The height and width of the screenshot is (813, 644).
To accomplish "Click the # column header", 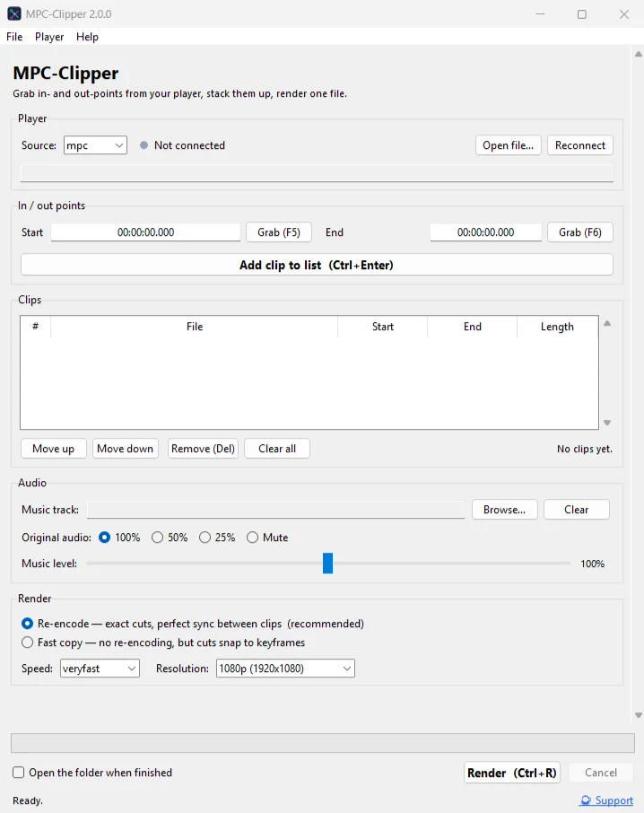I will click(35, 327).
